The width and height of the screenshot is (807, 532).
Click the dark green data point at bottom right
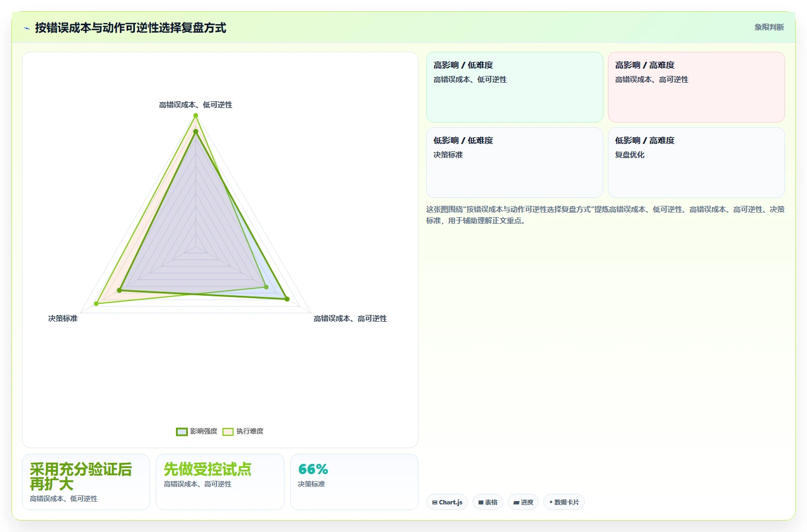click(x=287, y=299)
